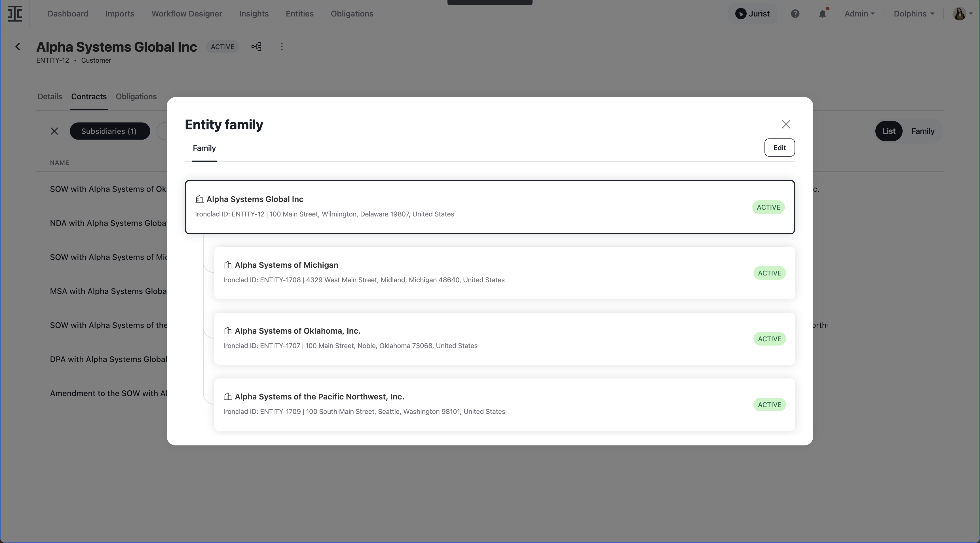Go back using the left arrow
The image size is (980, 543).
(x=18, y=47)
